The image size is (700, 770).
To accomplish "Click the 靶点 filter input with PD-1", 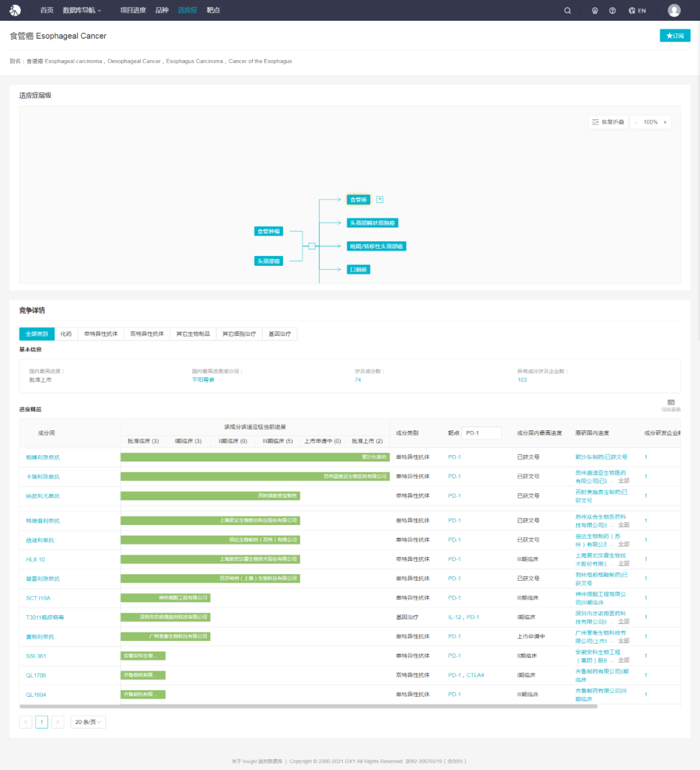I will tap(481, 433).
